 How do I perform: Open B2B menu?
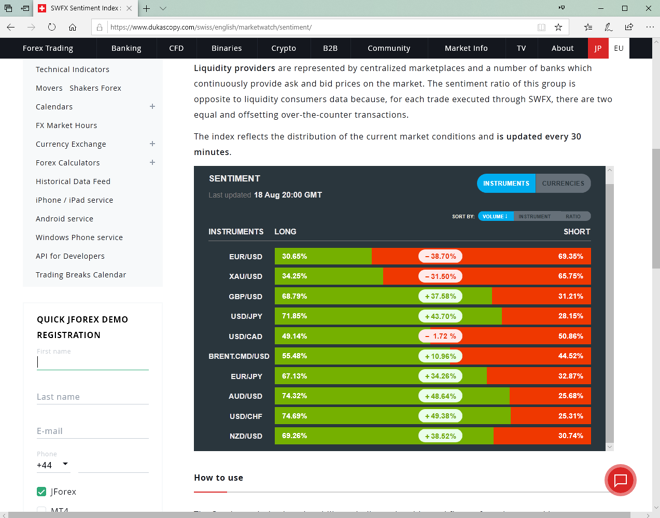tap(330, 48)
